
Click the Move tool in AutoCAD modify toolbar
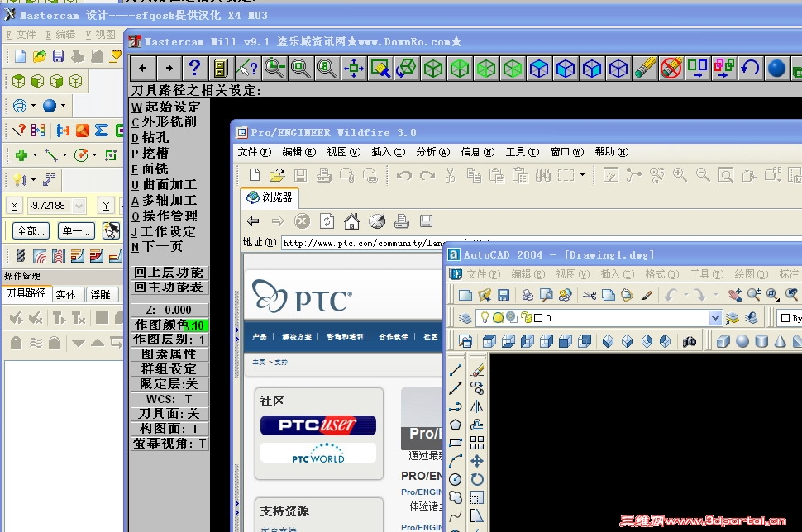coord(477,461)
